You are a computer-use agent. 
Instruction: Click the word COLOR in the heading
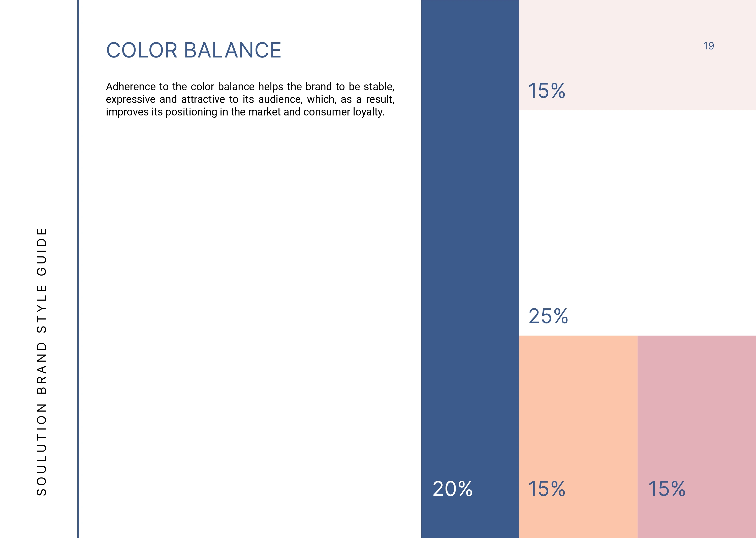pyautogui.click(x=142, y=50)
